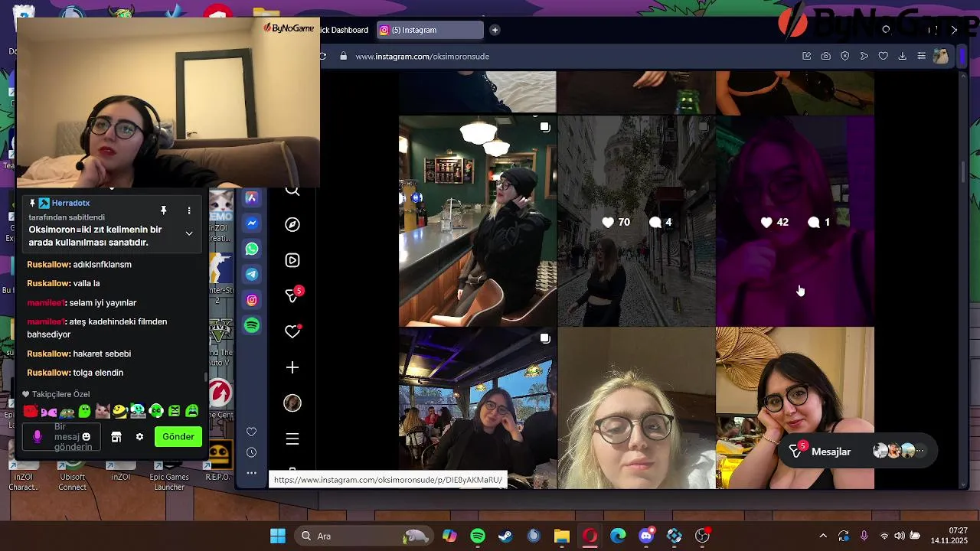Open Instagram direct messages icon with badge 5
Screen dimensions: 980x551
pos(294,295)
